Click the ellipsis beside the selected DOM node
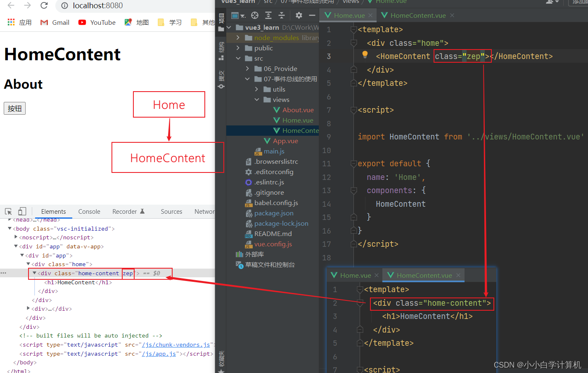This screenshot has width=588, height=373. 3,273
